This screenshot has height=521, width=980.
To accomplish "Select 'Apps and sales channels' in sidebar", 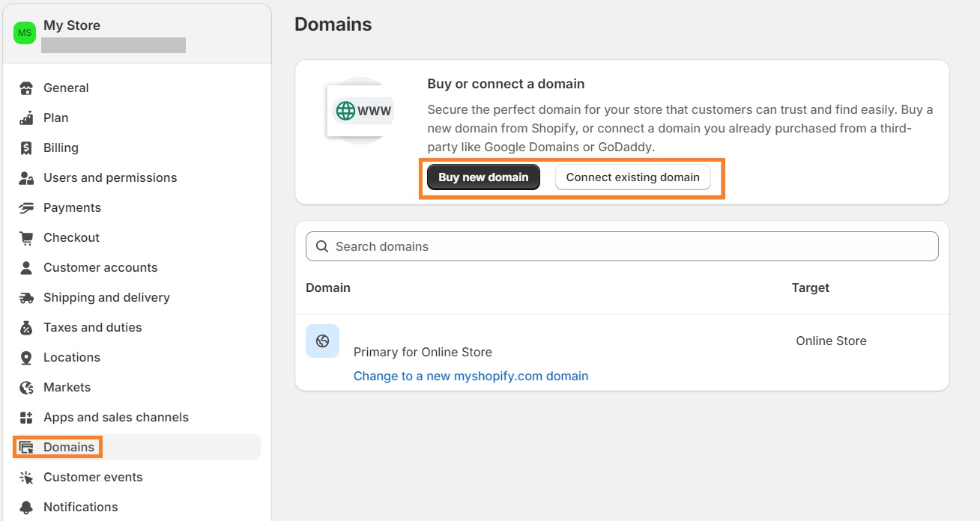I will [114, 417].
